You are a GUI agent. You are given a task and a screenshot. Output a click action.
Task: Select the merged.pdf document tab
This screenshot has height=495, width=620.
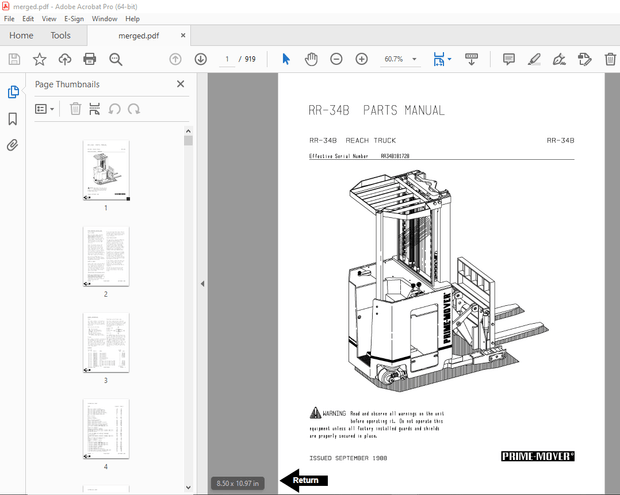click(x=138, y=36)
